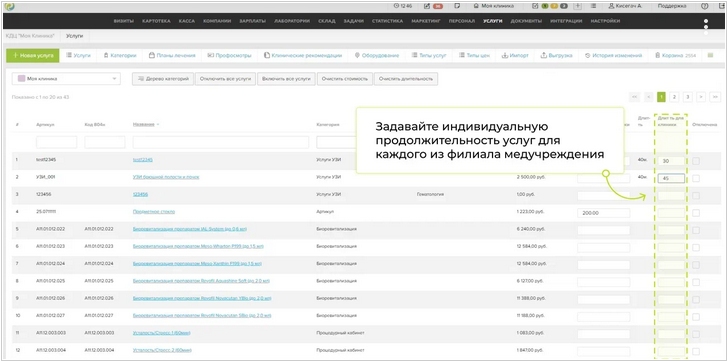Toggle Отключена checkbox for A11.01.012.027 row

point(696,317)
